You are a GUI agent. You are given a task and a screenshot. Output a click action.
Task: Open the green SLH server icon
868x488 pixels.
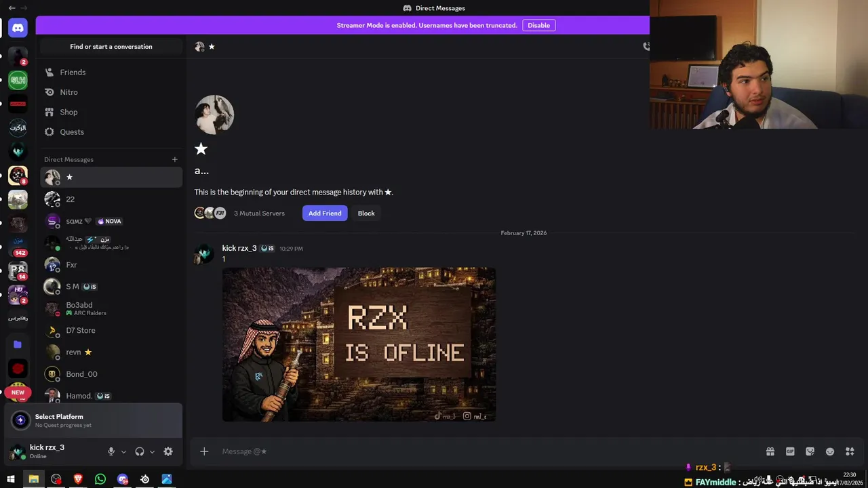tap(18, 80)
